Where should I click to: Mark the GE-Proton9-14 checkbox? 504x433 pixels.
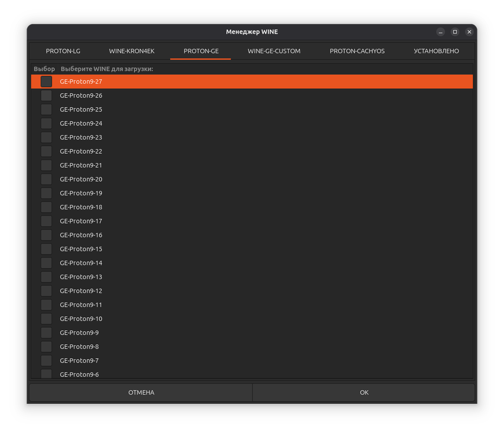click(47, 263)
